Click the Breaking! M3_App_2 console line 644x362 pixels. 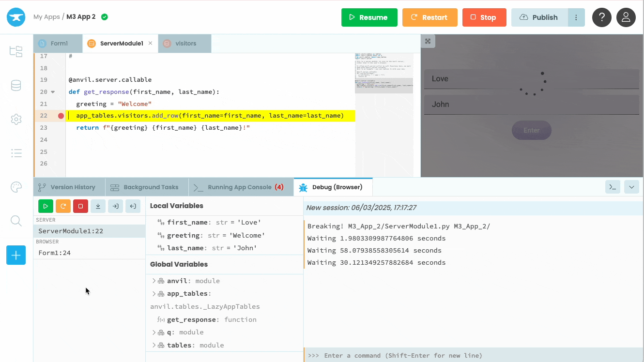(x=399, y=226)
